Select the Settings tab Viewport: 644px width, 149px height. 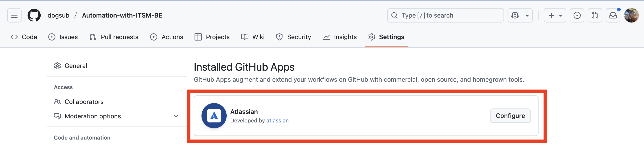[x=386, y=37]
